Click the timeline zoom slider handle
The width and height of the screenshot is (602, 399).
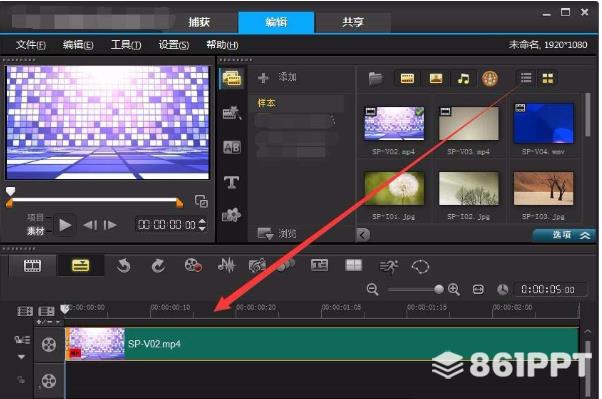438,289
